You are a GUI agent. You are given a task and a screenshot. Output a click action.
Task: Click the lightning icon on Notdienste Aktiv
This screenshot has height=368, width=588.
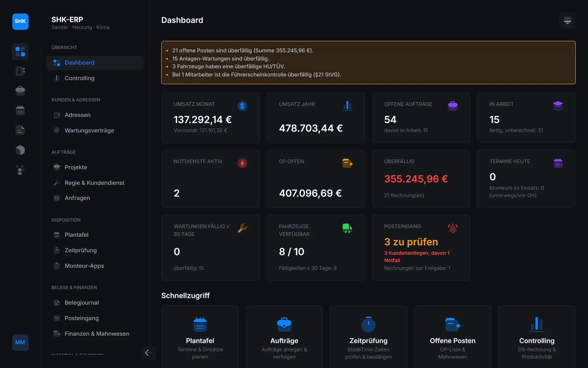click(x=242, y=163)
